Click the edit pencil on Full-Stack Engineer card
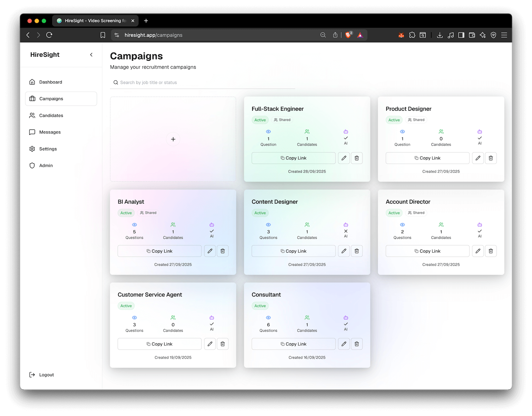532x416 pixels. tap(344, 158)
